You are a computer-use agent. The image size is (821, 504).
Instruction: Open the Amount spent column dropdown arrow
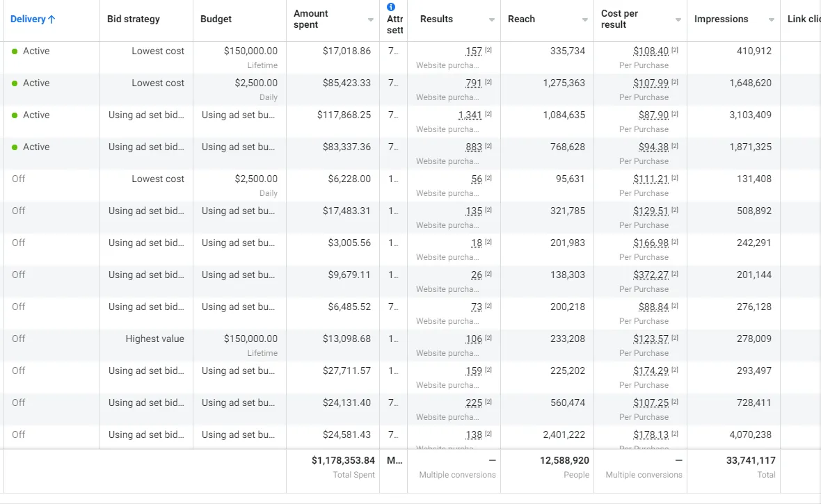pyautogui.click(x=371, y=19)
